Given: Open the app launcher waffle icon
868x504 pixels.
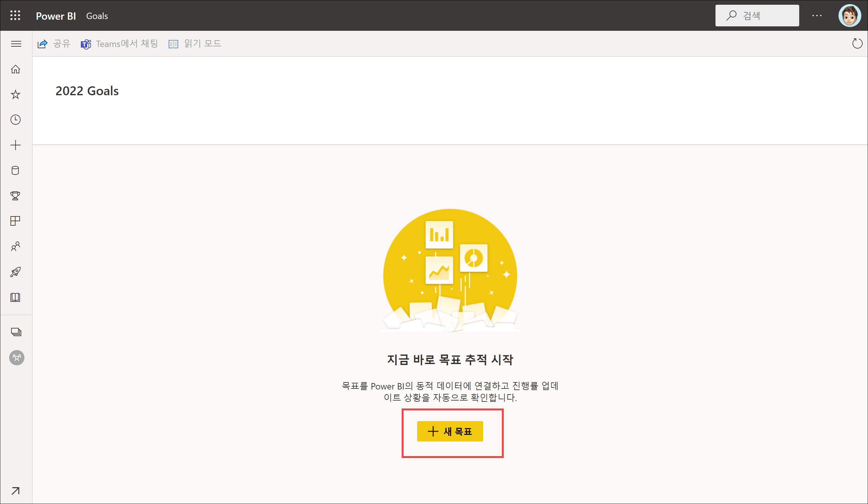Looking at the screenshot, I should point(15,16).
